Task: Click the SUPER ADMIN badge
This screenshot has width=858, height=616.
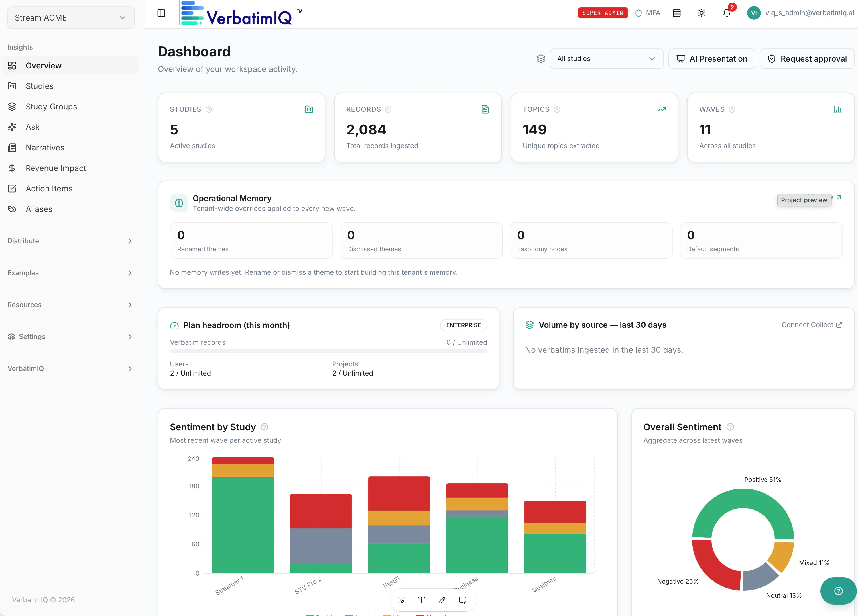Action: click(x=603, y=13)
